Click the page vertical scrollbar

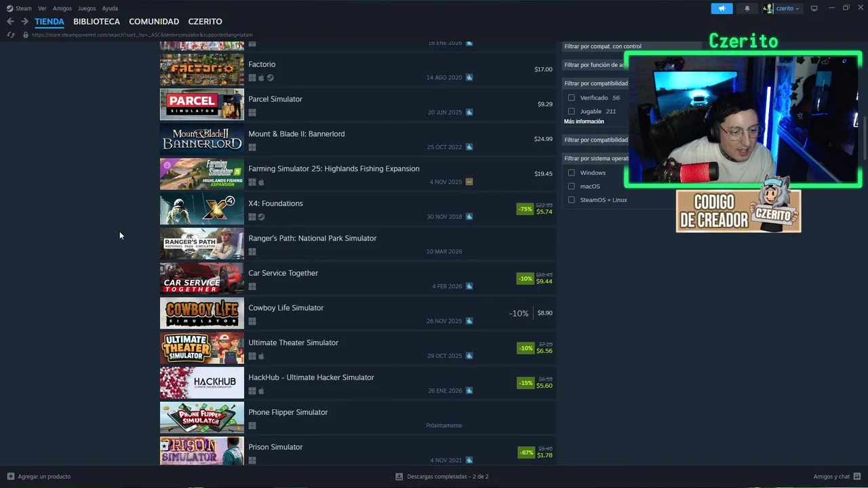coord(865,139)
